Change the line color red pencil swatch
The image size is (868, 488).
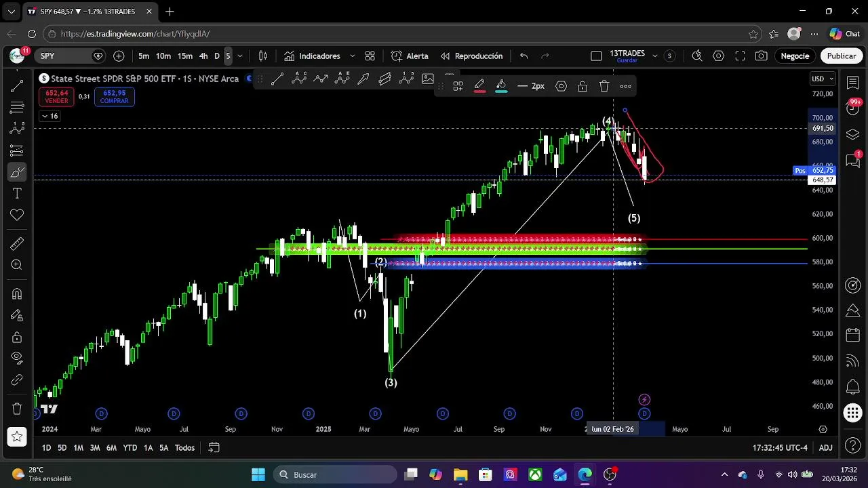479,86
